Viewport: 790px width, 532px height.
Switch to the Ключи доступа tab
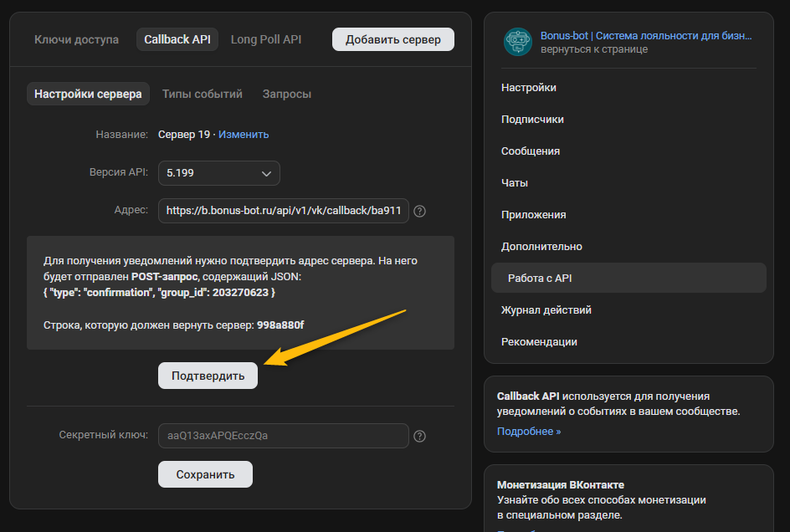pyautogui.click(x=76, y=39)
